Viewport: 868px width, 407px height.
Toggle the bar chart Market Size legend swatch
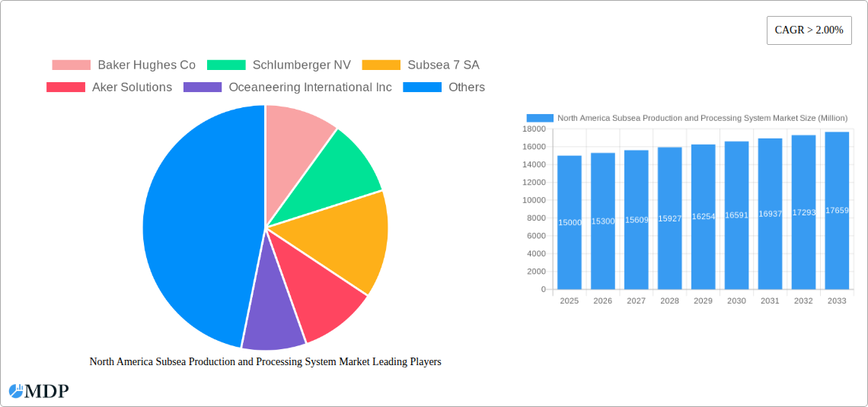(540, 118)
